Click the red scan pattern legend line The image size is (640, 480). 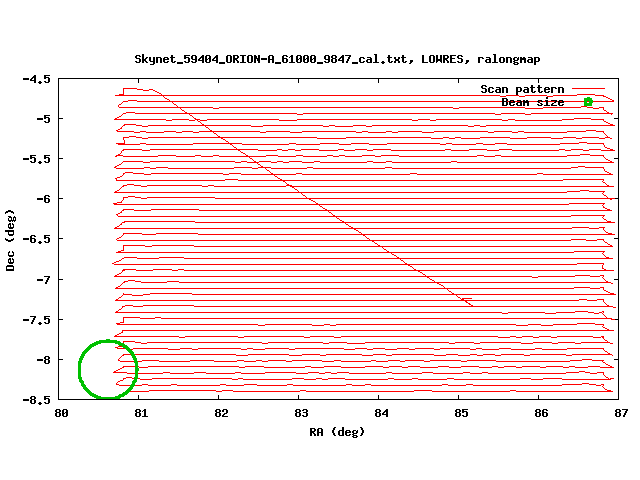point(588,88)
